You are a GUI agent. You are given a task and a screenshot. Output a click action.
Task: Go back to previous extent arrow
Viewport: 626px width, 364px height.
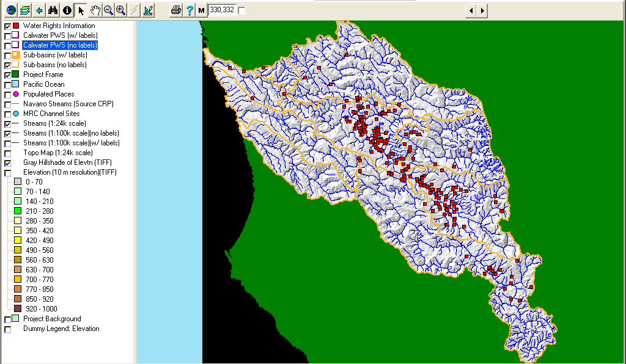point(39,10)
